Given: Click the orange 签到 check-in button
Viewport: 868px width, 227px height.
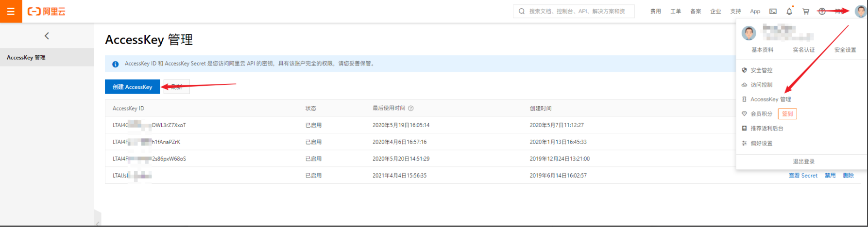Looking at the screenshot, I should point(787,114).
